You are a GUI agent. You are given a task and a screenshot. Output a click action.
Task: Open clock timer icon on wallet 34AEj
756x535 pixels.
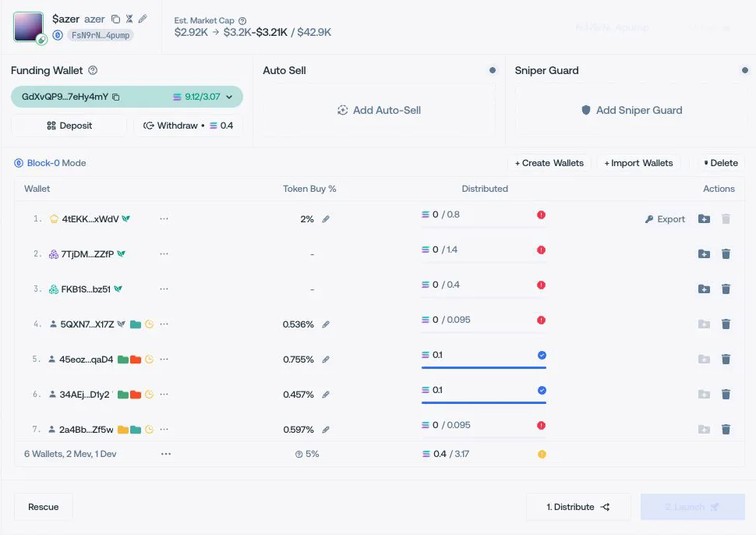(x=150, y=394)
